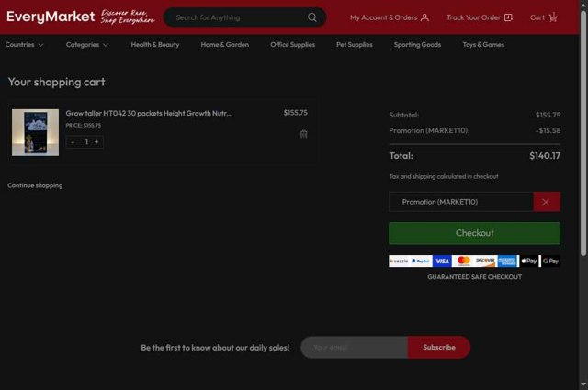
Task: Increase quantity with the plus button
Action: tap(96, 142)
